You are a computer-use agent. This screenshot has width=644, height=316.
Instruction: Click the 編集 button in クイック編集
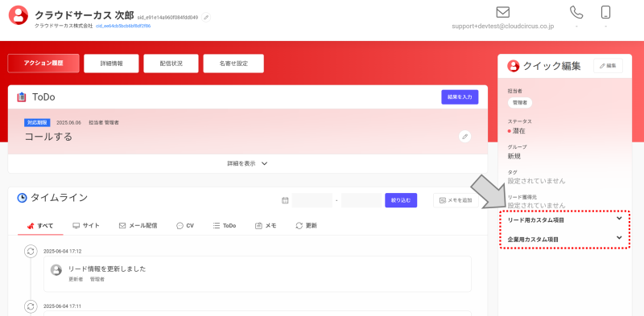tap(608, 66)
